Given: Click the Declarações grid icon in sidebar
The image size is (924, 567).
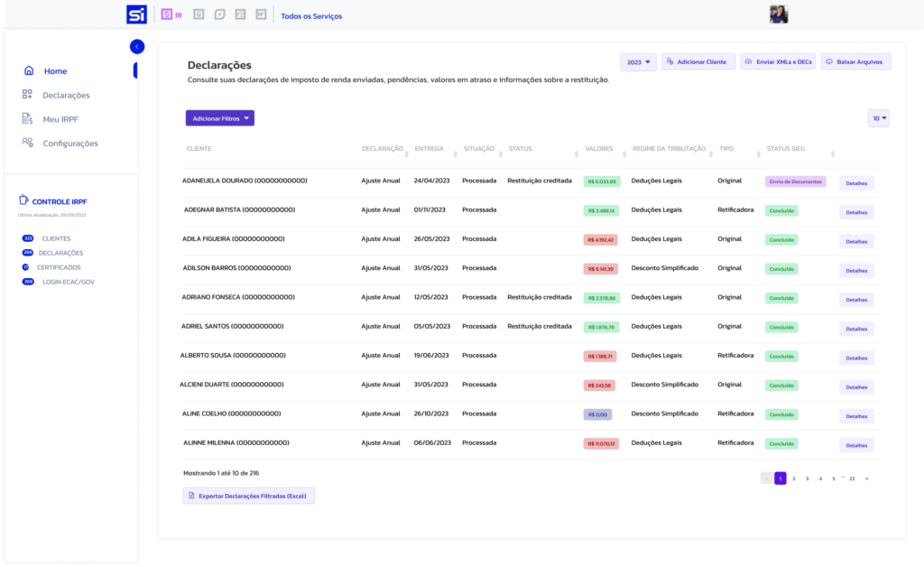Looking at the screenshot, I should coord(28,95).
